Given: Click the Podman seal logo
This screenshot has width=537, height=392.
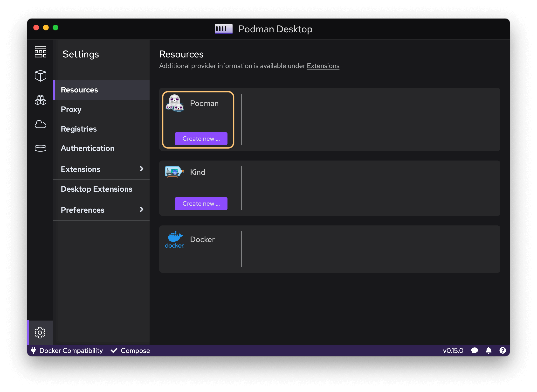Looking at the screenshot, I should [175, 103].
